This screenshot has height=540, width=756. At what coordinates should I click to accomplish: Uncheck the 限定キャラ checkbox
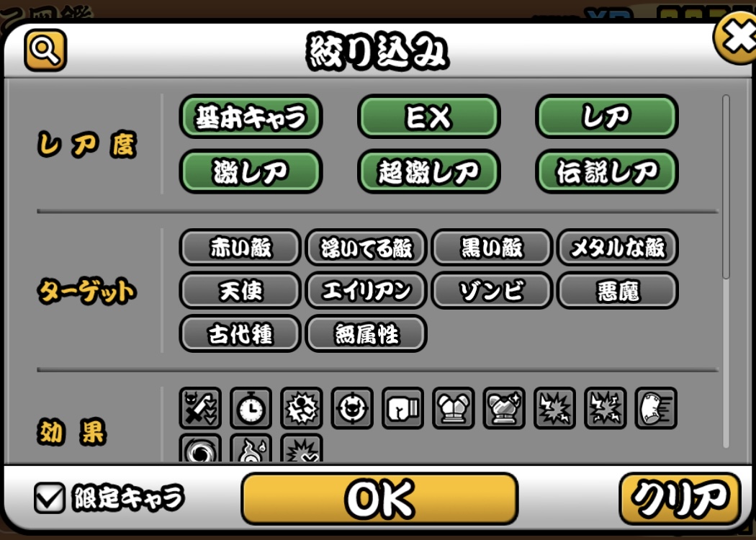[50, 498]
